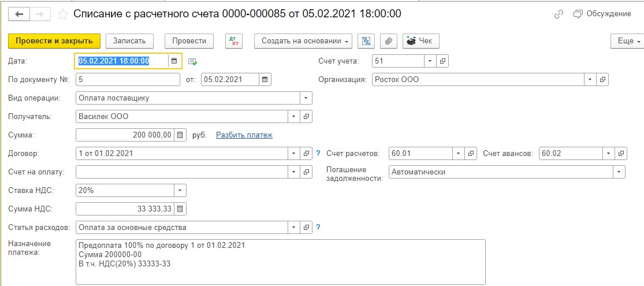Open Получатель Василек ООО card icon
The image size is (644, 286).
coord(306,116)
